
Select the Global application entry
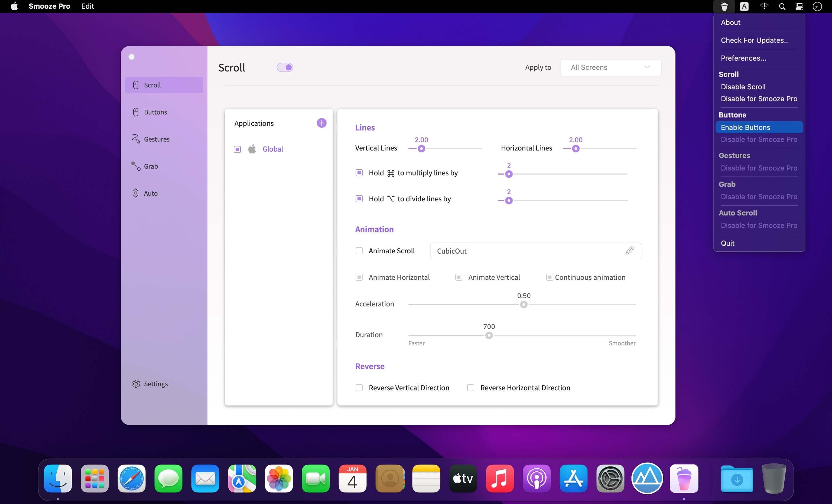tap(272, 149)
